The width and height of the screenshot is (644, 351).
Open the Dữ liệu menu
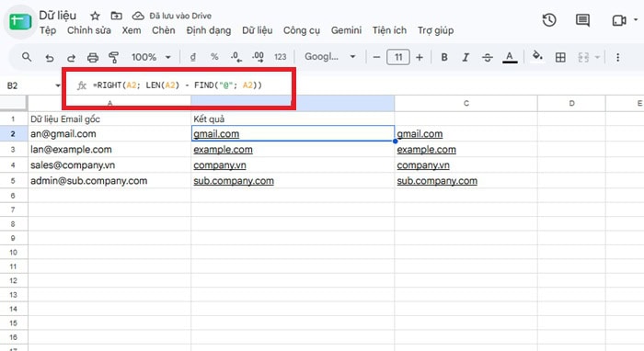(257, 30)
